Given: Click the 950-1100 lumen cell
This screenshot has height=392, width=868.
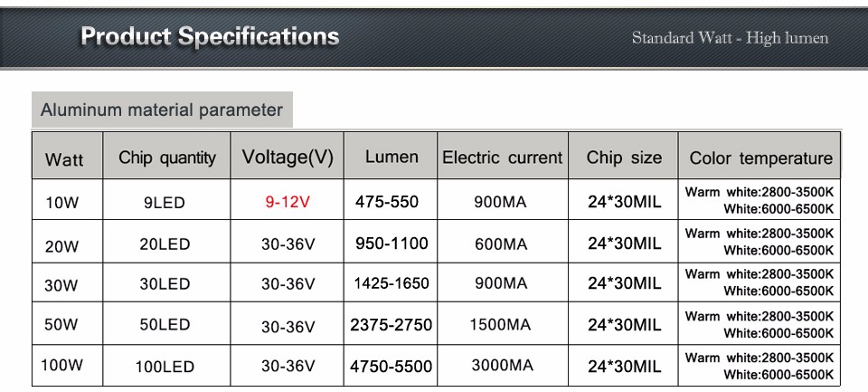Looking at the screenshot, I should (392, 243).
